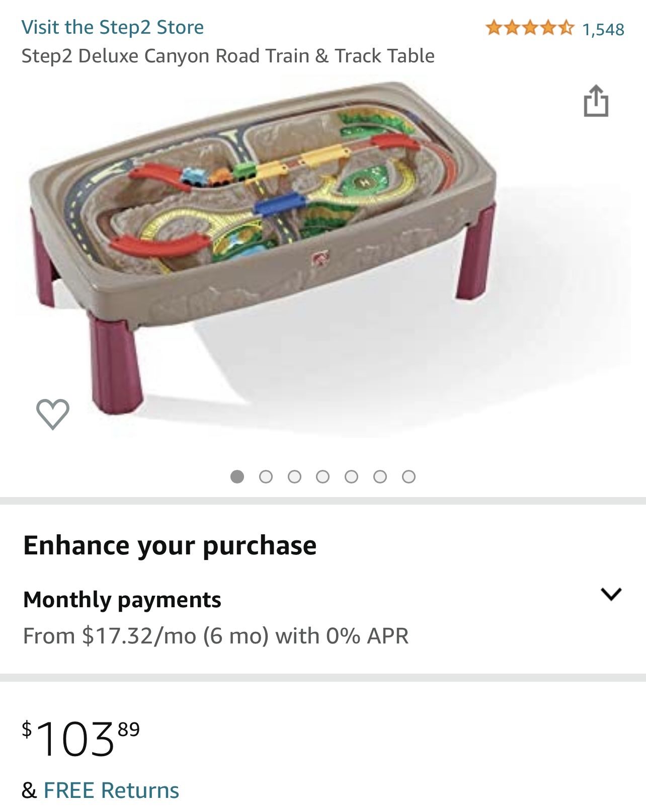
Task: Show the $17.32/mo payment plan details
Action: (216, 635)
